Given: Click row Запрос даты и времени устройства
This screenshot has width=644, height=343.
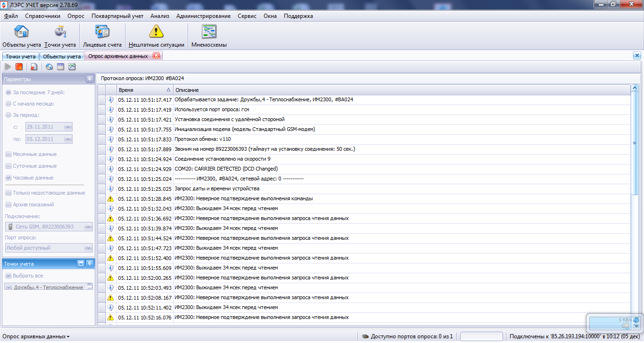Looking at the screenshot, I should 364,188.
